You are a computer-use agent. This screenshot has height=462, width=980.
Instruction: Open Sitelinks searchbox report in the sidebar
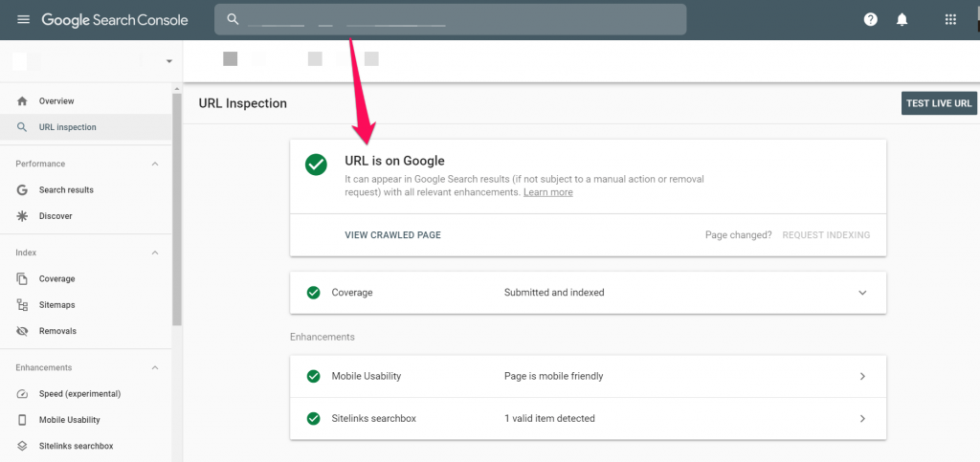(x=85, y=446)
